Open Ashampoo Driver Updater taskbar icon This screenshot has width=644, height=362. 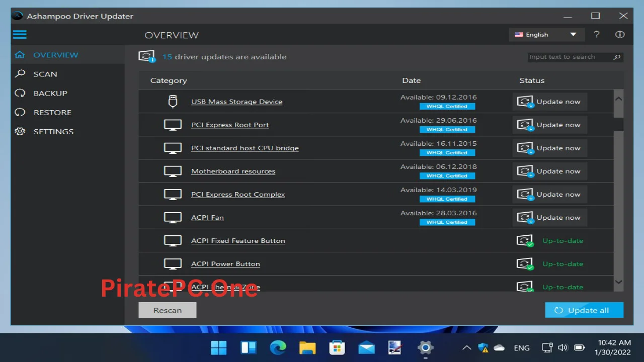pyautogui.click(x=395, y=347)
